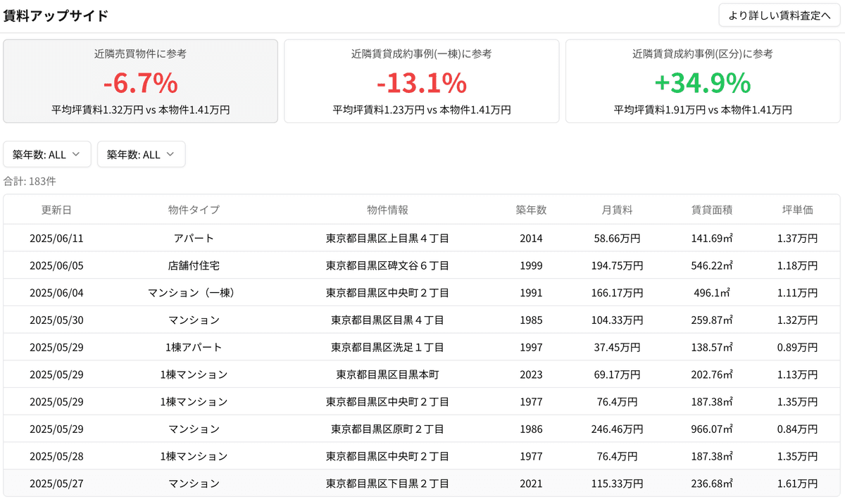
Task: Click the 築年数 table column header
Action: pyautogui.click(x=531, y=210)
